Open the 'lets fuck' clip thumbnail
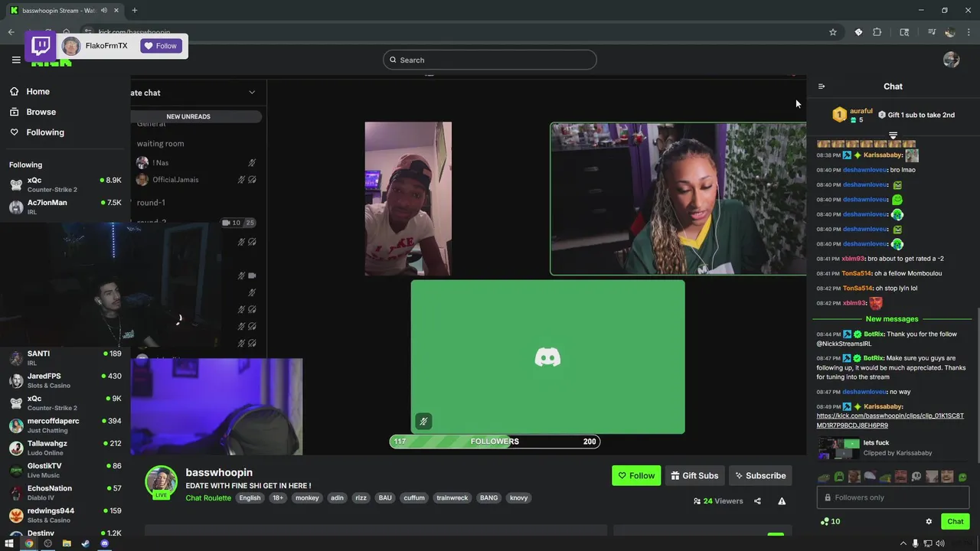The height and width of the screenshot is (551, 980). [838, 448]
